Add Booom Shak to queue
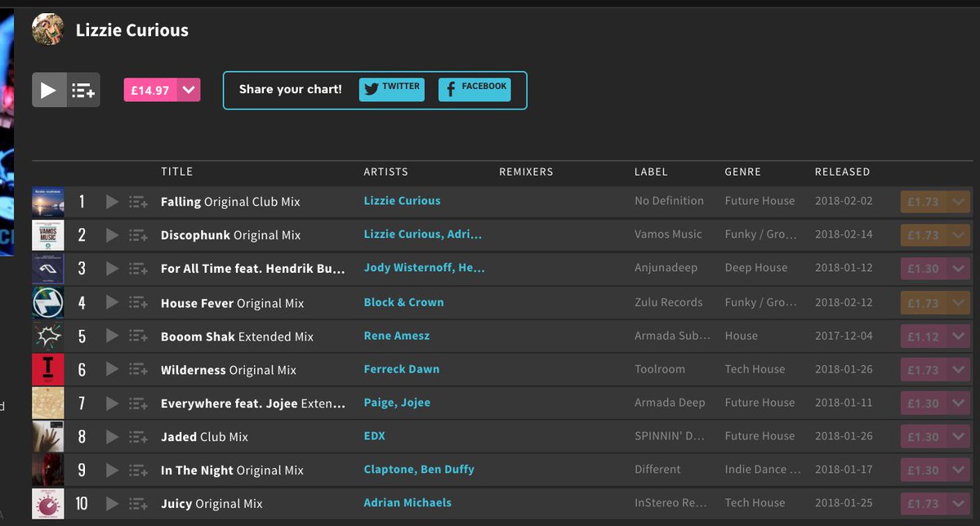The image size is (980, 526). (138, 337)
